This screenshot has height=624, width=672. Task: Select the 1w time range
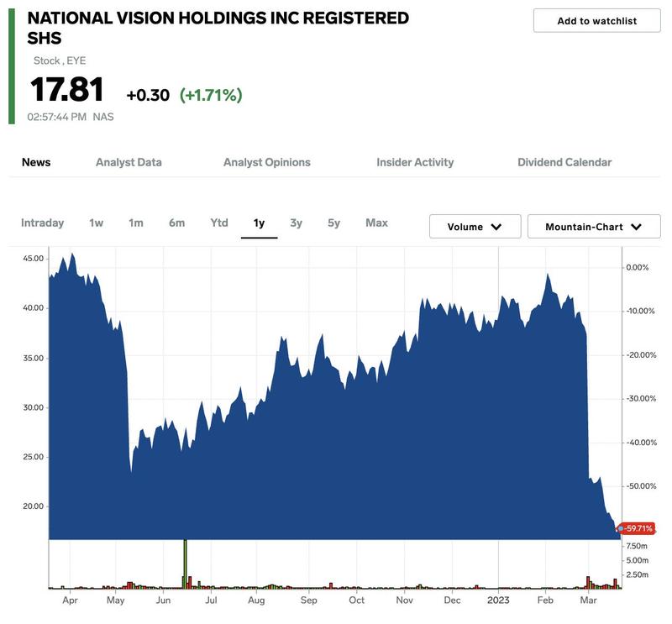coord(95,224)
